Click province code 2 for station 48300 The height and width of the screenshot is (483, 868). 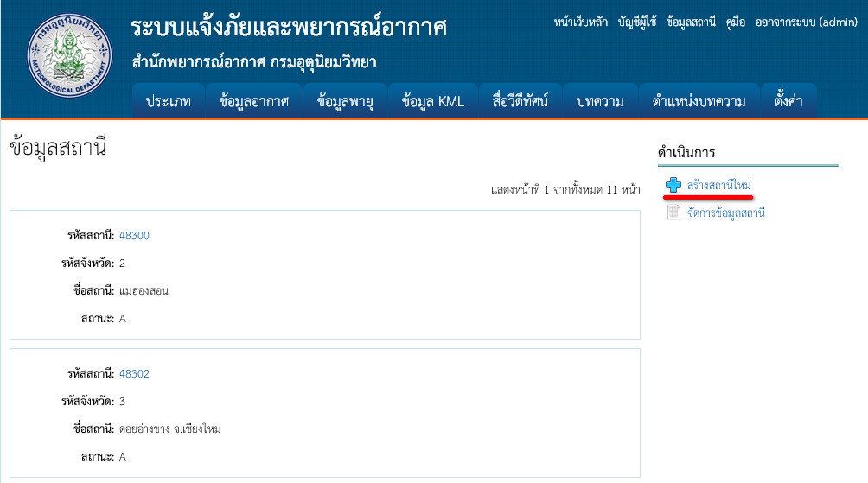(x=123, y=264)
